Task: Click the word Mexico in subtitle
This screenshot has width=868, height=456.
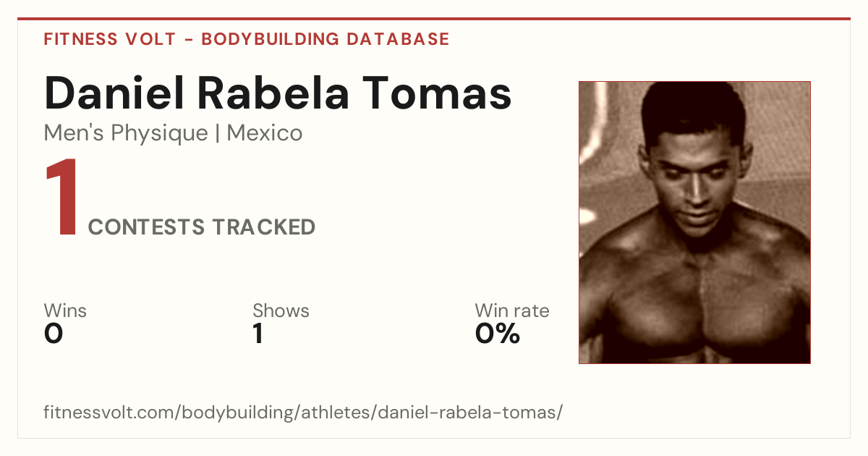Action: pos(265,133)
